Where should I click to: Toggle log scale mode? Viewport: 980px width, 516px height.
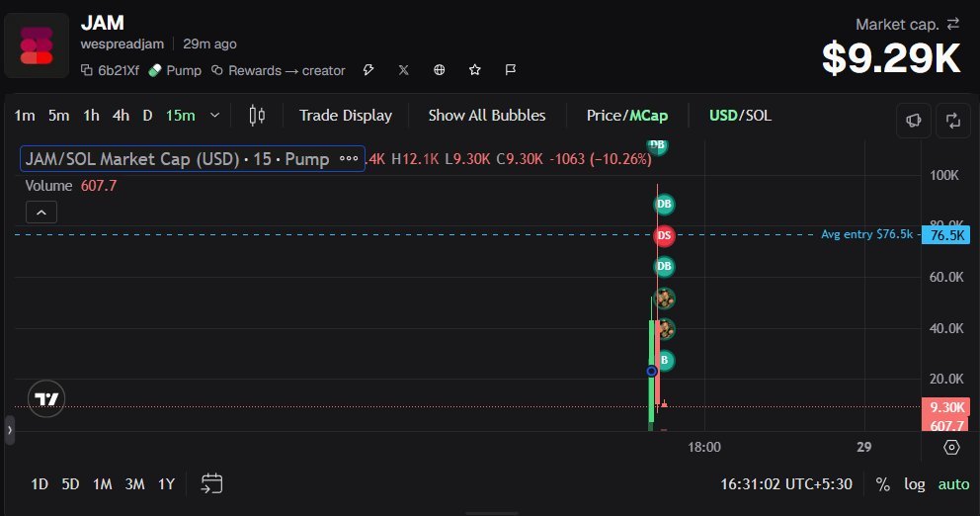915,484
